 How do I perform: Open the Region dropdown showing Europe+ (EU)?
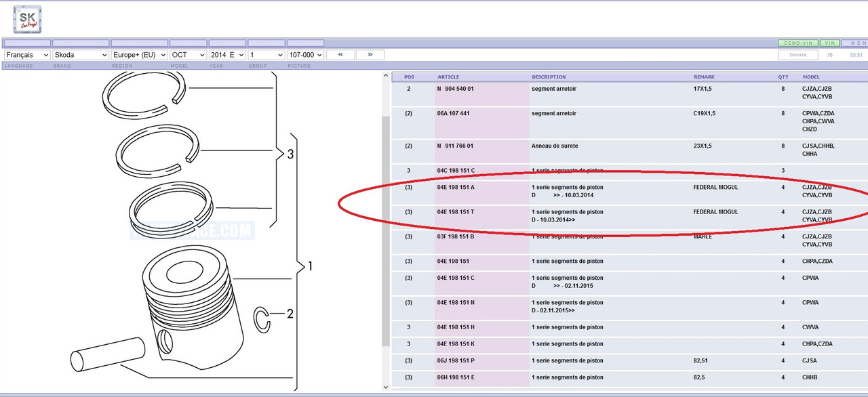coord(139,55)
